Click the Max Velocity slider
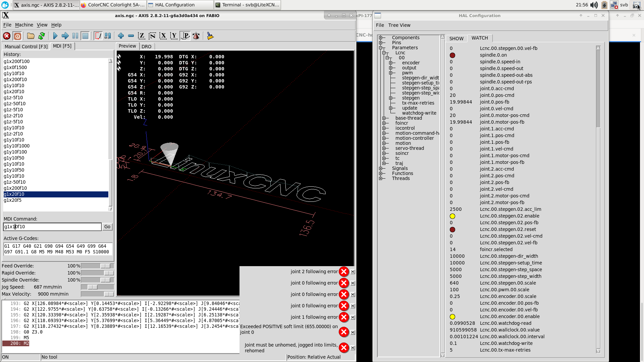The width and height of the screenshot is (644, 362). click(98, 294)
